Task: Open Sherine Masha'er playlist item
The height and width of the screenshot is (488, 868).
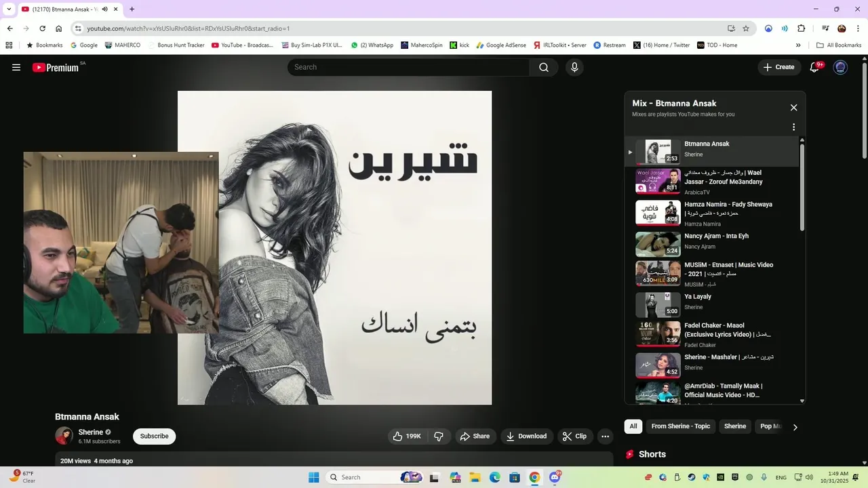Action: (712, 365)
